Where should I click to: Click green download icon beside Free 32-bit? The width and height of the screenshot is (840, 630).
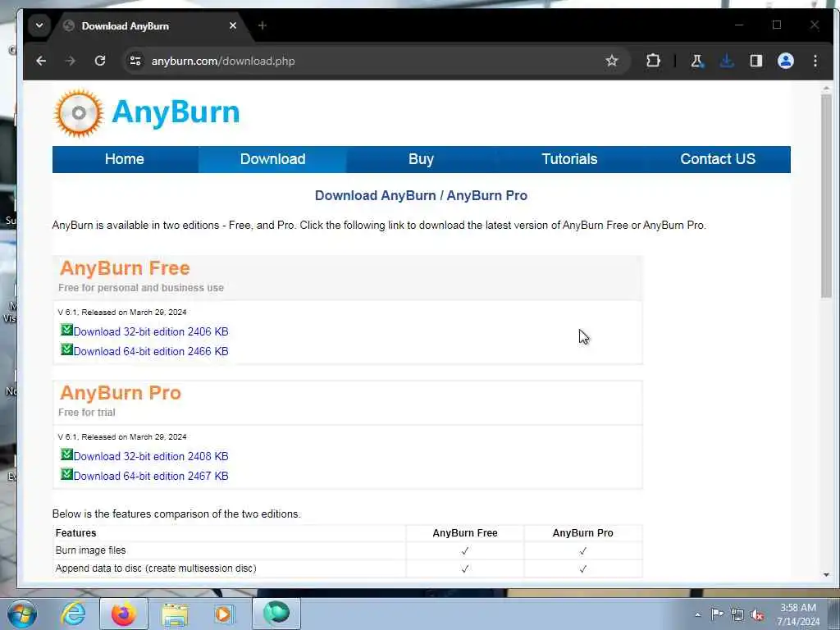(66, 330)
